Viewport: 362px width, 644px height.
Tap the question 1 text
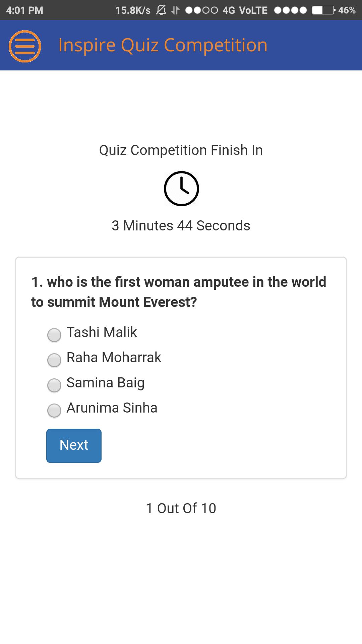pyautogui.click(x=179, y=292)
